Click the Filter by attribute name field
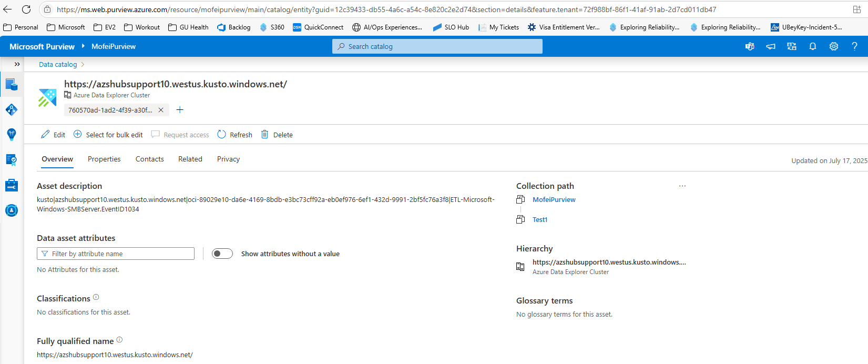Screen dimensions: 868x364 [x=116, y=254]
